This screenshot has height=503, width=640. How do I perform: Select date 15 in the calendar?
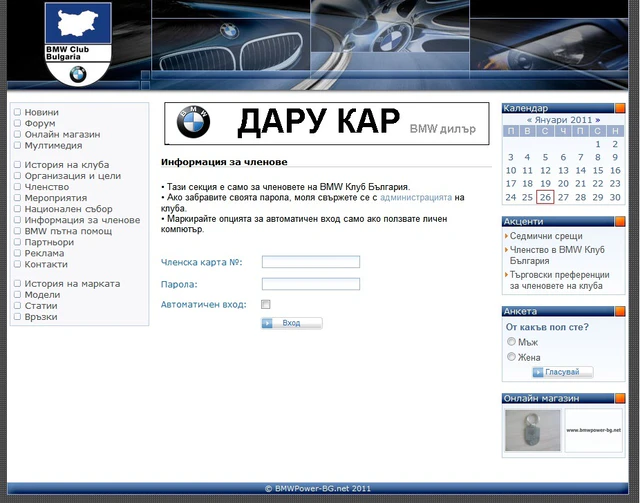pyautogui.click(x=598, y=171)
